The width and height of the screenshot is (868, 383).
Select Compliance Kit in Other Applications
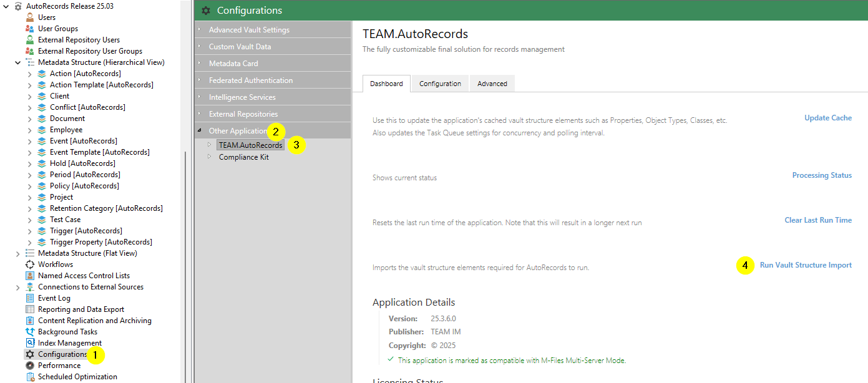244,157
